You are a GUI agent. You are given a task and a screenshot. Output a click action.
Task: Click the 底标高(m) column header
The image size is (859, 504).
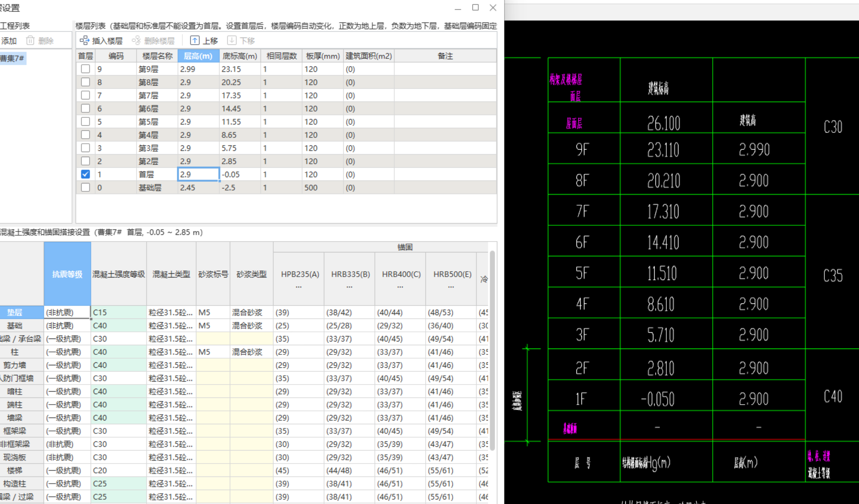point(240,56)
